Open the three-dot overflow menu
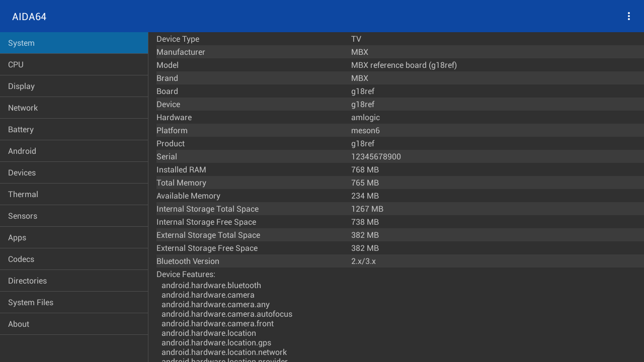 (628, 16)
